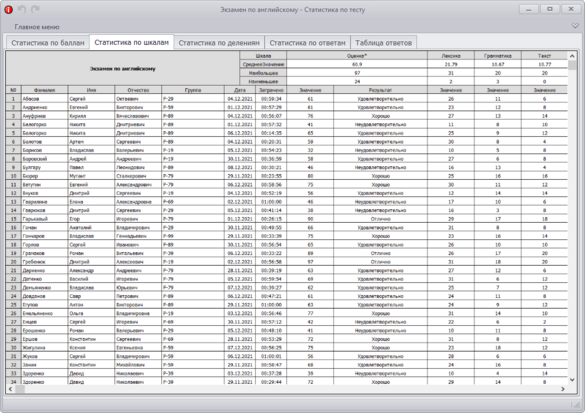Go to Статистика по ответам tab
The width and height of the screenshot is (585, 413).
click(307, 43)
